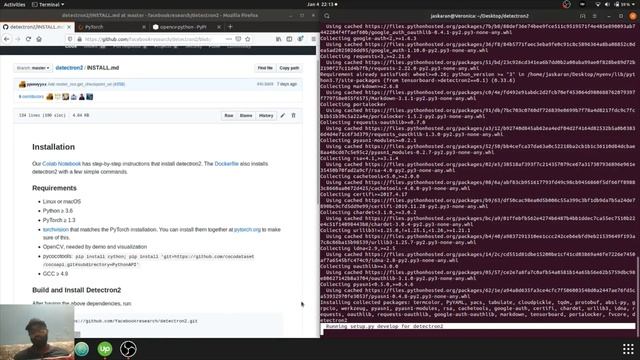Open the Dockerfile link
This screenshot has height=360, width=640.
[x=227, y=164]
